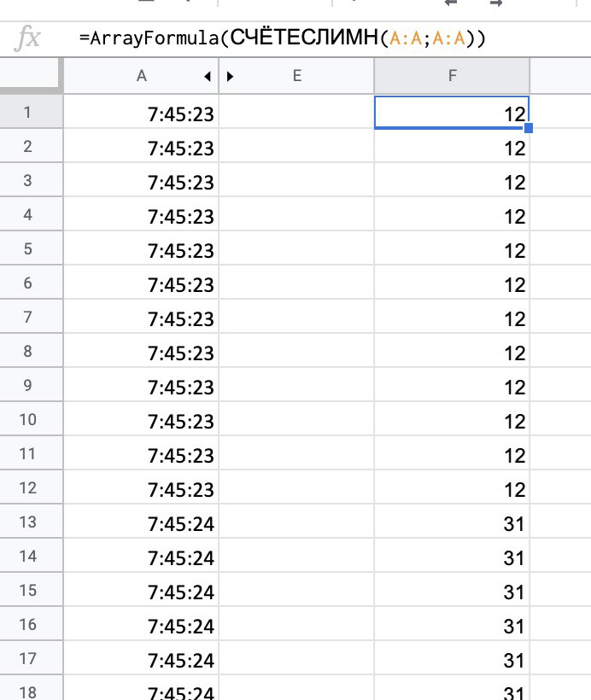Click the fx function icon
591x700 pixels.
[x=28, y=38]
